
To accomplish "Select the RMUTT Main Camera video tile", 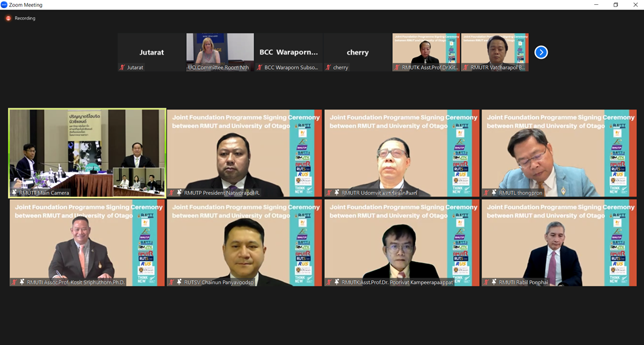I will click(87, 151).
